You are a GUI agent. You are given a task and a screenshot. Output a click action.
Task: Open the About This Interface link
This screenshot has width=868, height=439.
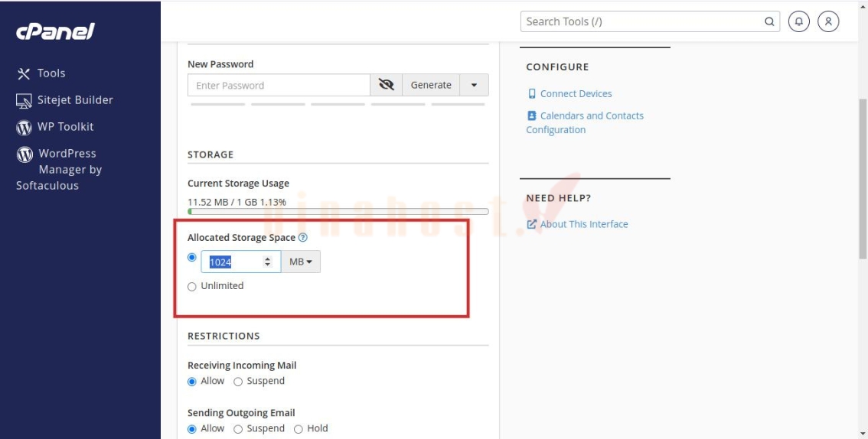[x=584, y=224]
